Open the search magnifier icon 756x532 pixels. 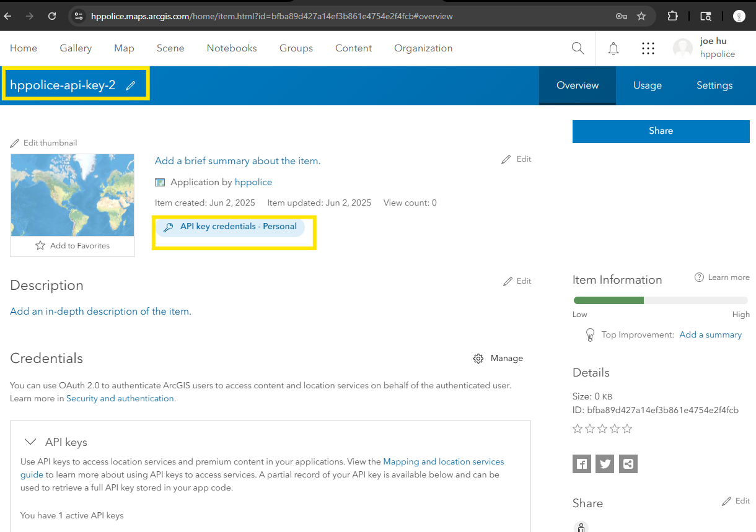[x=578, y=48]
